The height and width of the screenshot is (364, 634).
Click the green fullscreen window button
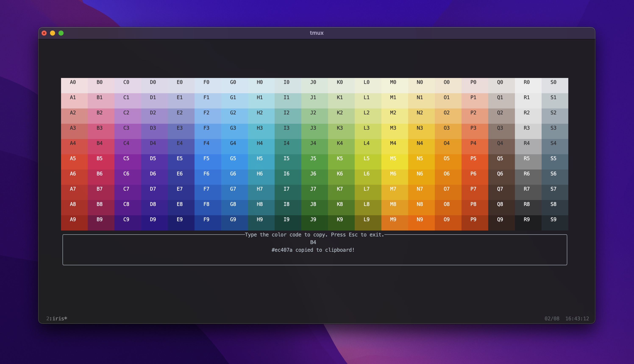[61, 33]
